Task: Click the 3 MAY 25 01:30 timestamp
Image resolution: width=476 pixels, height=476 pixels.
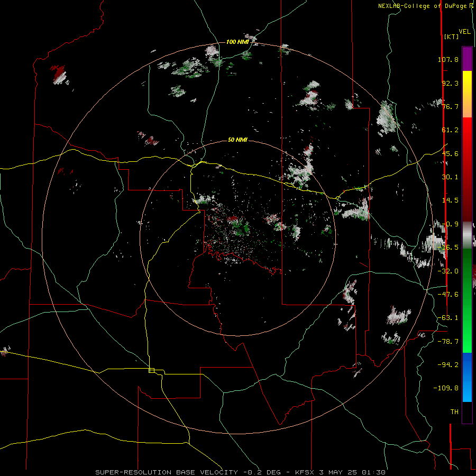Action: 352,472
